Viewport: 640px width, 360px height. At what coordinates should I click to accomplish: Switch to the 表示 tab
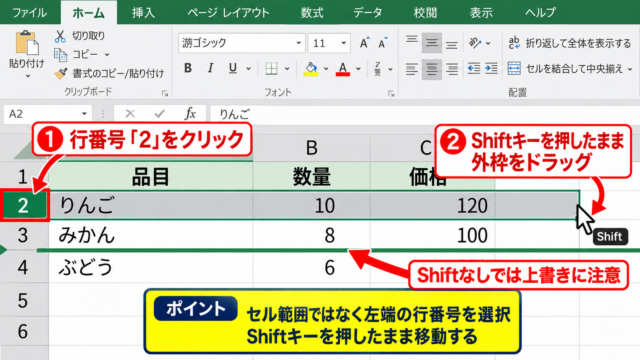point(481,13)
